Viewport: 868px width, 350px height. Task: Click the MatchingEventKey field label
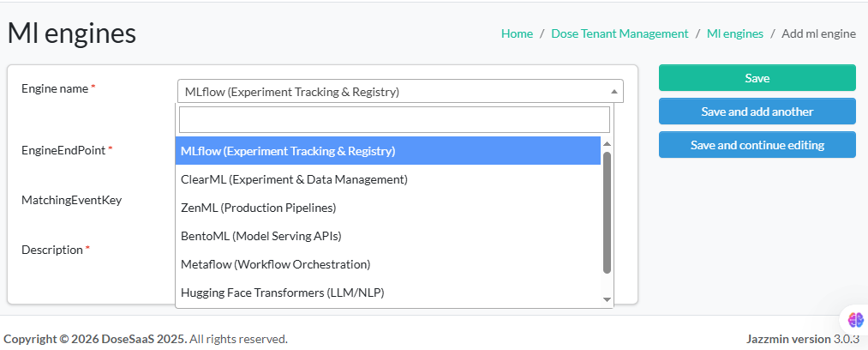click(x=71, y=200)
